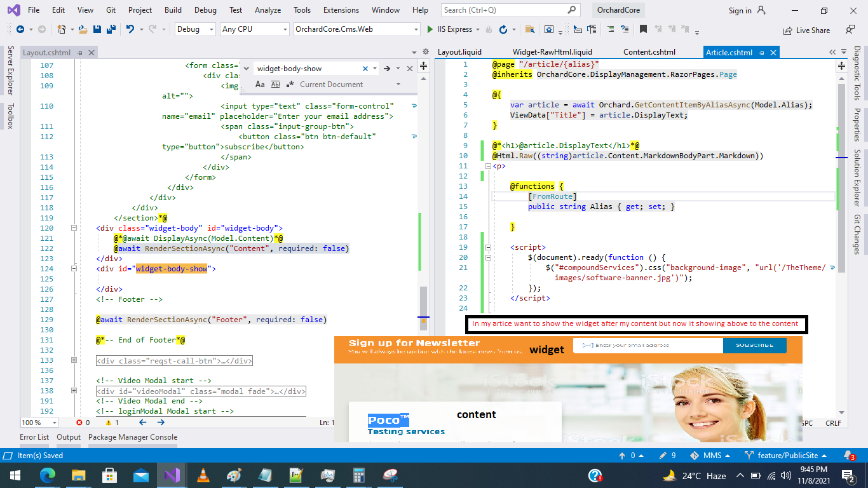
Task: Open the Output panel tab
Action: click(69, 437)
